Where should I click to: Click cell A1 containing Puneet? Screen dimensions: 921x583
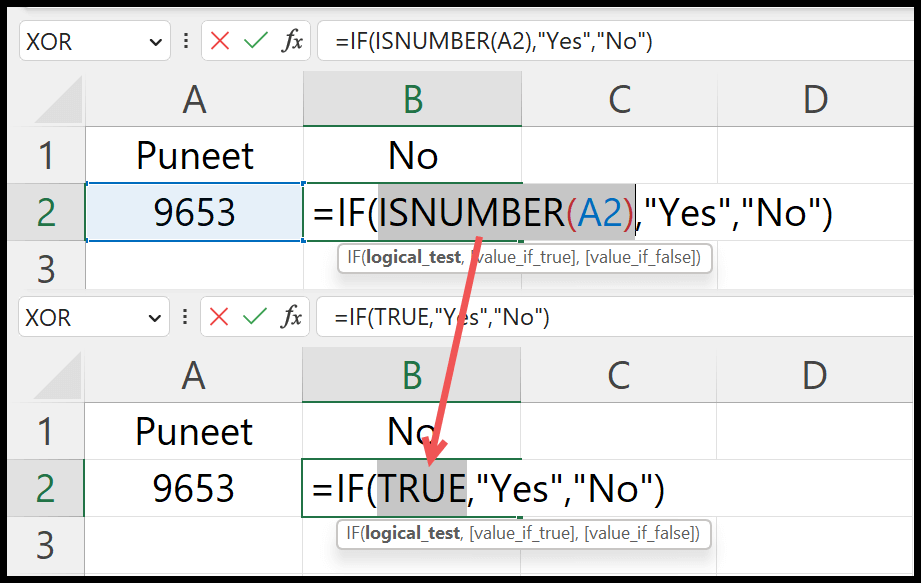[193, 155]
